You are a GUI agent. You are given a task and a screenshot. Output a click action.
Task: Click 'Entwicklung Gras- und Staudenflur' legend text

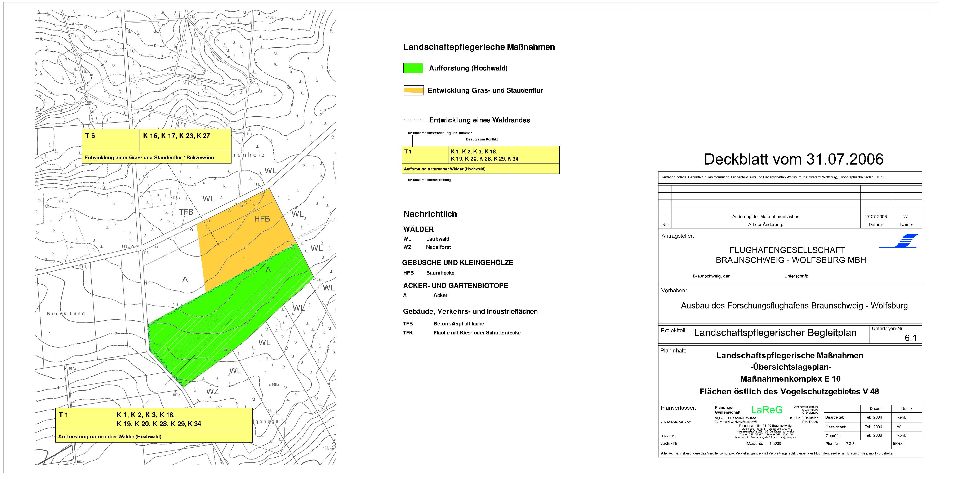click(485, 91)
